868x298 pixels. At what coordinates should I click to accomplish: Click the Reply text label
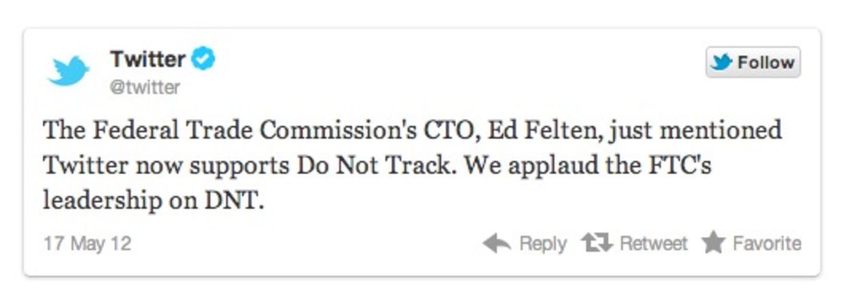(542, 243)
